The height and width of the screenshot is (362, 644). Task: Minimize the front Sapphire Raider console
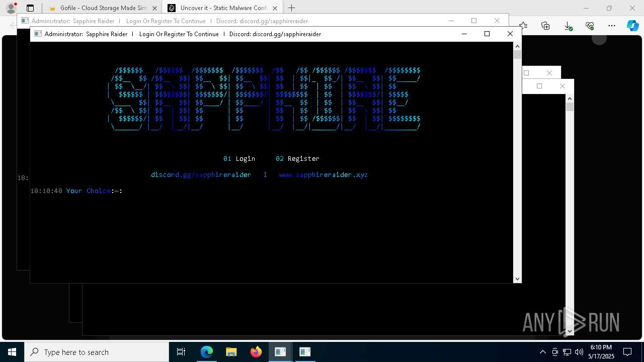click(464, 34)
